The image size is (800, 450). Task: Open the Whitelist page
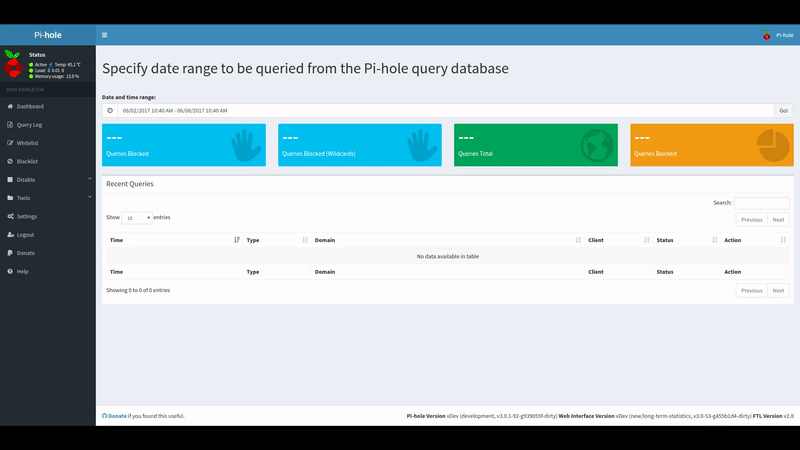27,143
